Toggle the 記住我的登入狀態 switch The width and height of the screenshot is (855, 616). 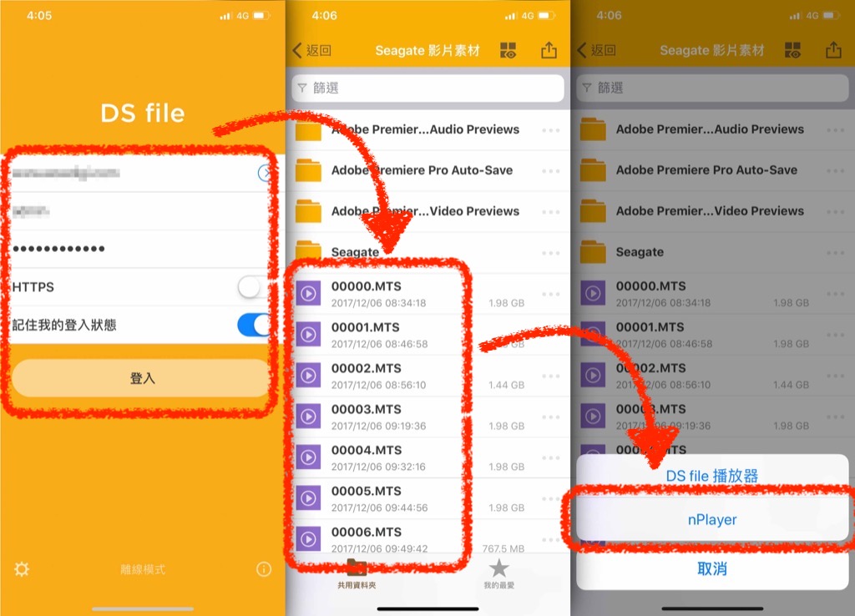pos(255,325)
